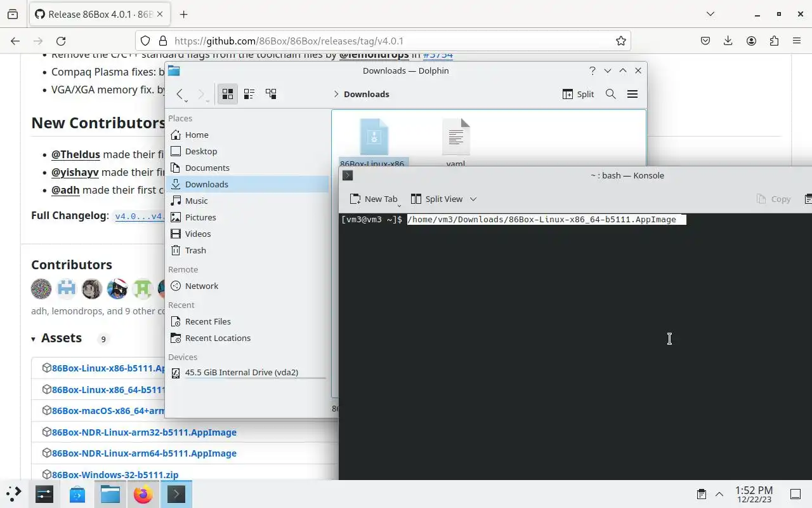
Task: Open Dolphin window help question-mark button
Action: pyautogui.click(x=593, y=70)
